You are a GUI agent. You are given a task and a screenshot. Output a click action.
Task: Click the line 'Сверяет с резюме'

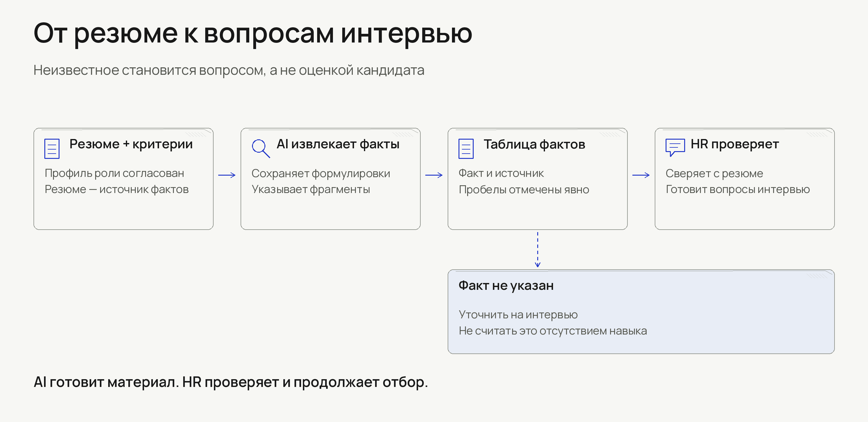click(714, 173)
